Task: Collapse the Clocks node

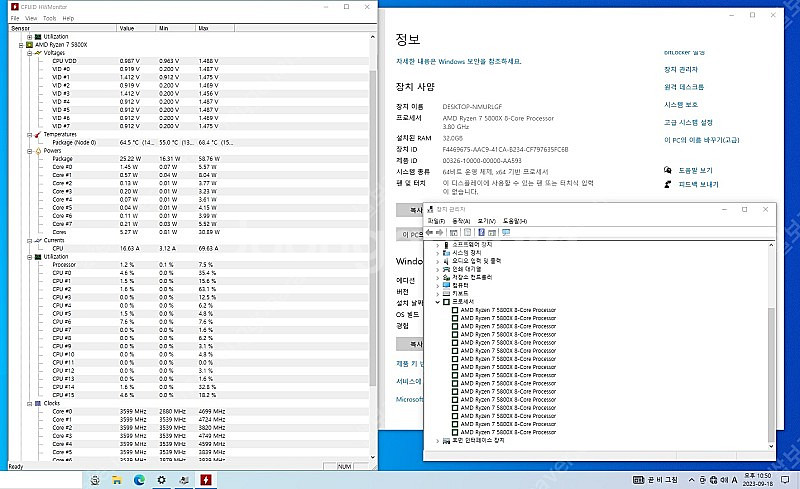Action: pyautogui.click(x=30, y=403)
